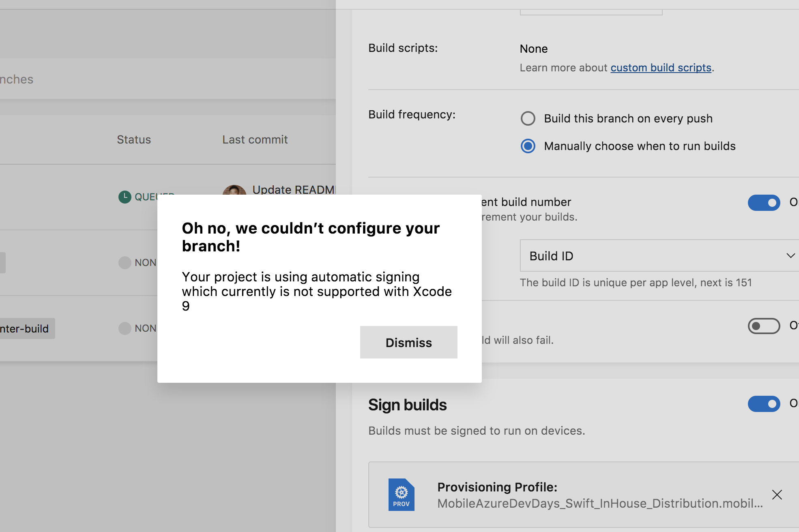This screenshot has width=799, height=532.
Task: Dismiss the branch configuration error dialog
Action: point(408,342)
